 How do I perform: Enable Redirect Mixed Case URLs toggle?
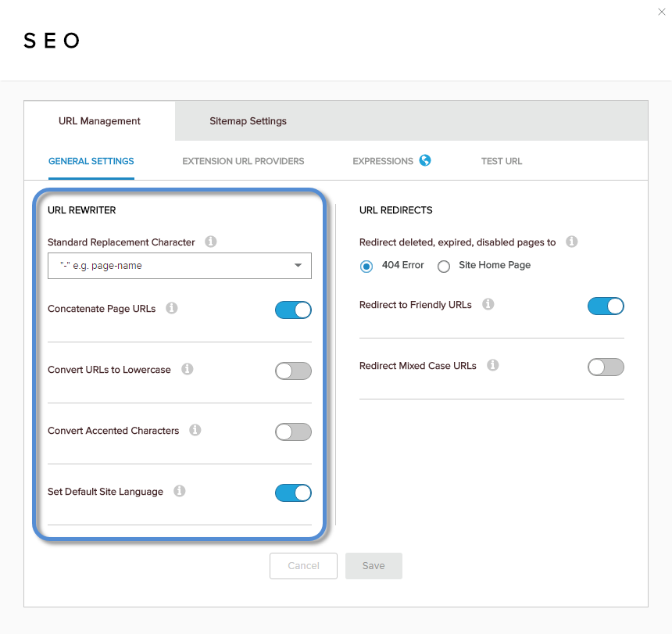click(606, 367)
